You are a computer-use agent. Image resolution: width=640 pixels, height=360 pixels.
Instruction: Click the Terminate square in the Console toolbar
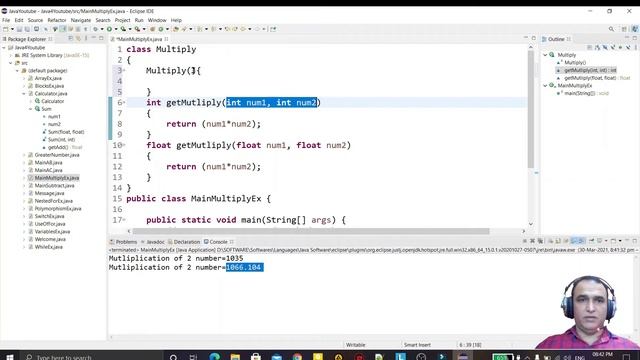pyautogui.click(x=525, y=241)
